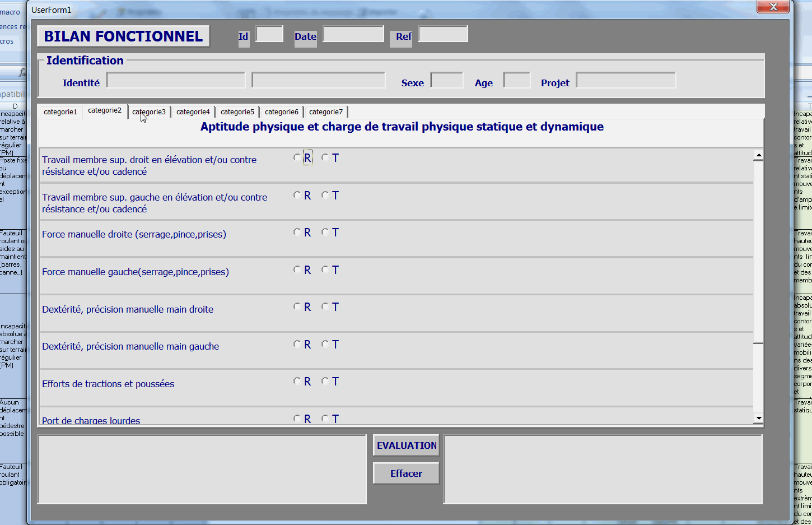Choose T for Force manuelle gauche
The width and height of the screenshot is (812, 525).
click(325, 270)
